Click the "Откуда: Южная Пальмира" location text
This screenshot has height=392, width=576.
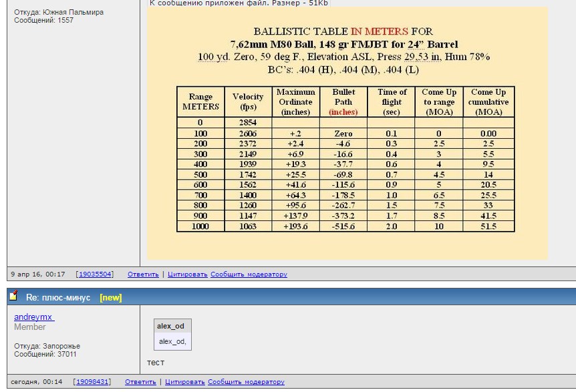click(59, 12)
